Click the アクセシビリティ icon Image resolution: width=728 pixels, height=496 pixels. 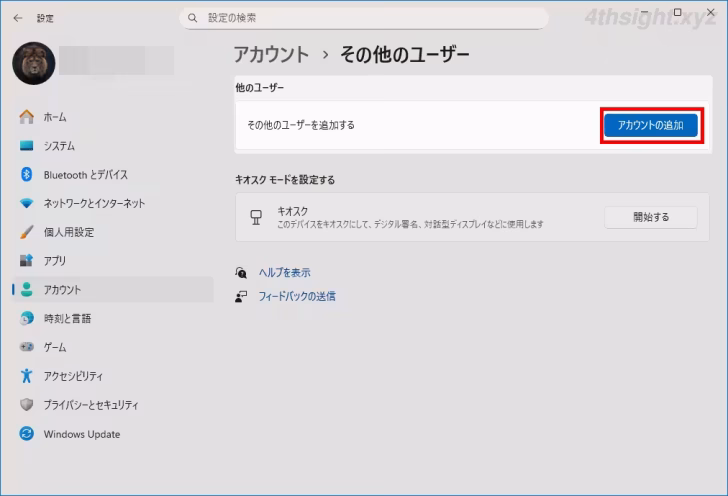click(x=27, y=376)
